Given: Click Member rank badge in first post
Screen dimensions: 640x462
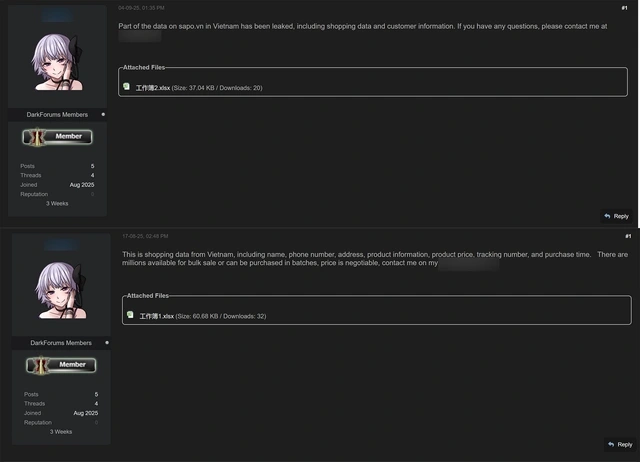Looking at the screenshot, I should point(58,137).
